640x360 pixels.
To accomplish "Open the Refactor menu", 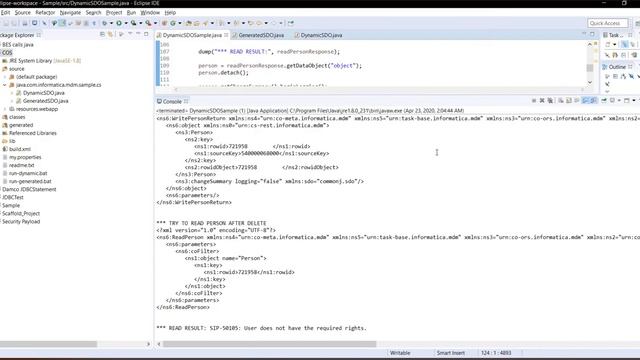I will 45,13.
